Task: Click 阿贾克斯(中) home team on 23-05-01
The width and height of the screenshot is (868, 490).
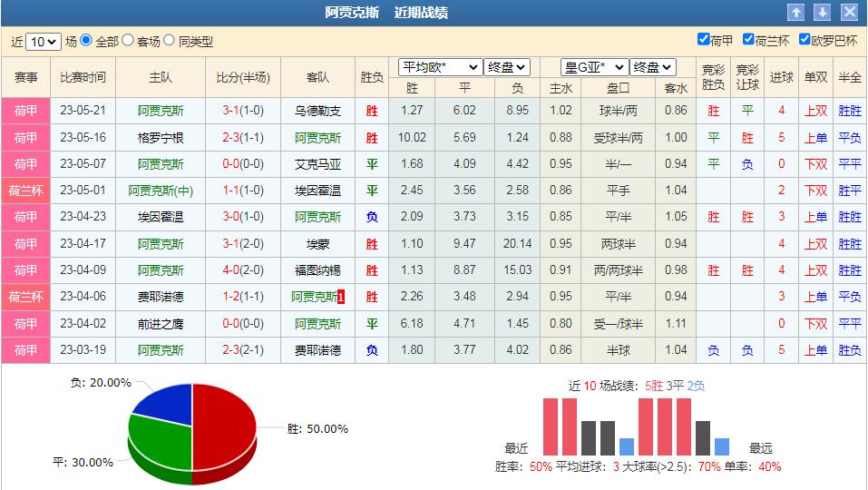Action: pos(161,191)
